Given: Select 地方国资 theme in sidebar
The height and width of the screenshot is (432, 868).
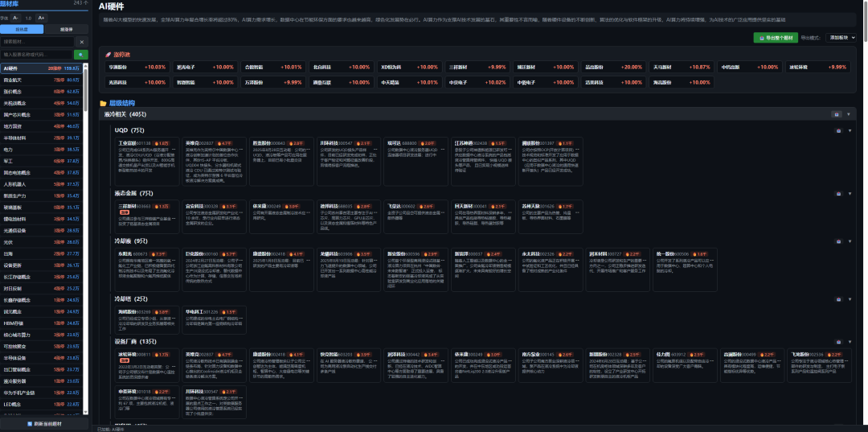Looking at the screenshot, I should pos(42,126).
